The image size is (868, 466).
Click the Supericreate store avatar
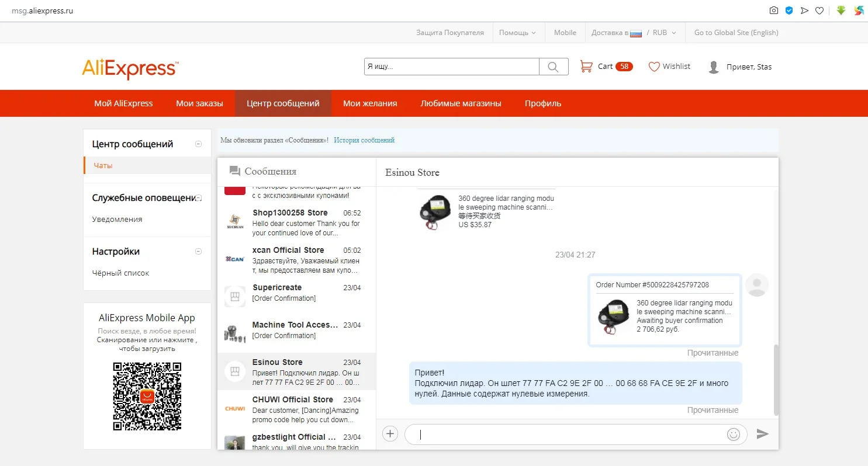[x=235, y=297]
